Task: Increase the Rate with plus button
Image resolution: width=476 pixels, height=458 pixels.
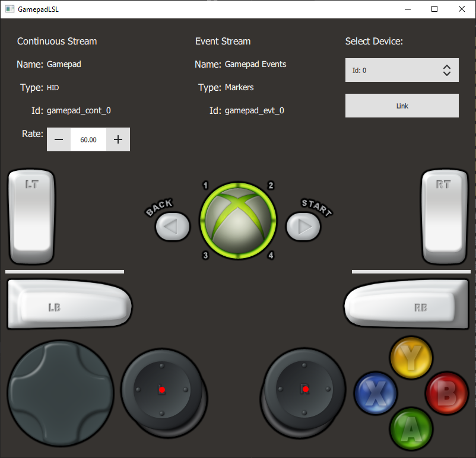Action: 118,139
